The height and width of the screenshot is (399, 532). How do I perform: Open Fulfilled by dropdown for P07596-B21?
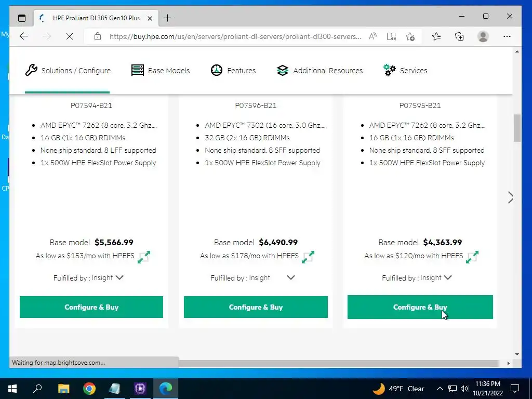pyautogui.click(x=291, y=277)
